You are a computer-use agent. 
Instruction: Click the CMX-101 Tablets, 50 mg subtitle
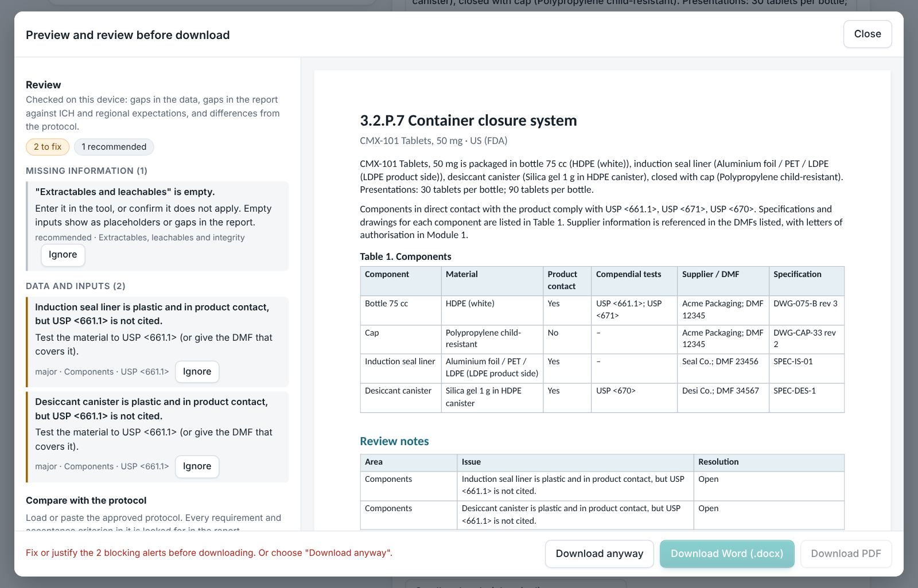pyautogui.click(x=433, y=141)
